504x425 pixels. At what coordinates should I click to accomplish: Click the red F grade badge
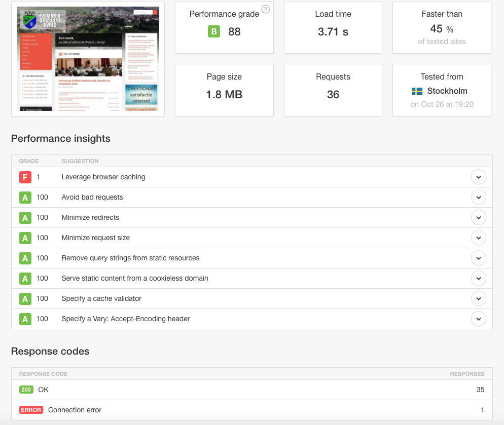click(25, 177)
